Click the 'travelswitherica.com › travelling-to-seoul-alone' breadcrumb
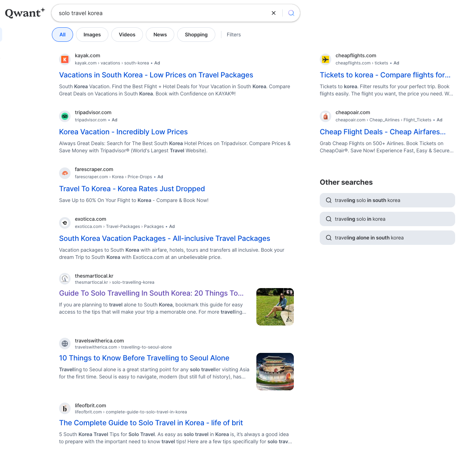476x453 pixels. coord(123,347)
